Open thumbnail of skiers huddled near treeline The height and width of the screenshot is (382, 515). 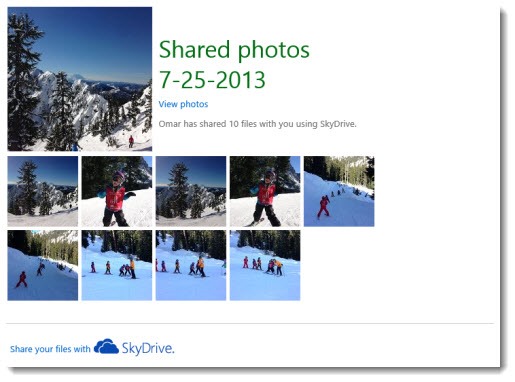coord(265,265)
